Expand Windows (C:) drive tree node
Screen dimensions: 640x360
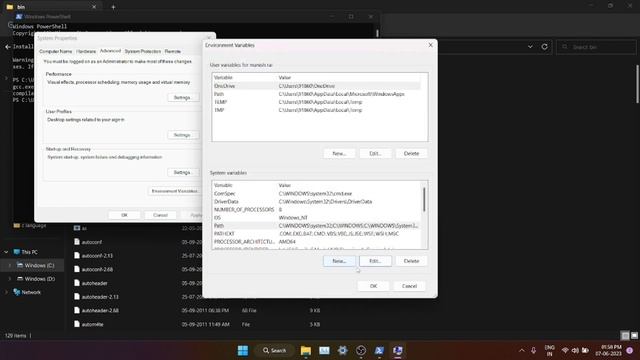tap(10, 265)
